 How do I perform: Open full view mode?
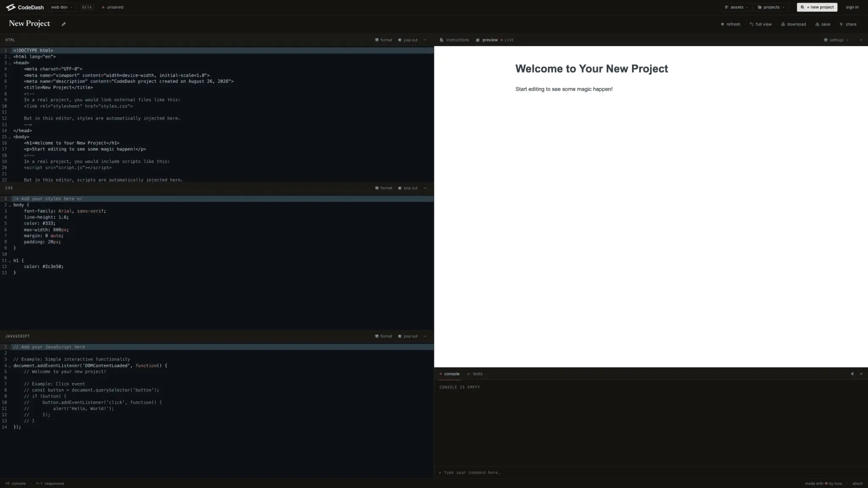pyautogui.click(x=761, y=25)
